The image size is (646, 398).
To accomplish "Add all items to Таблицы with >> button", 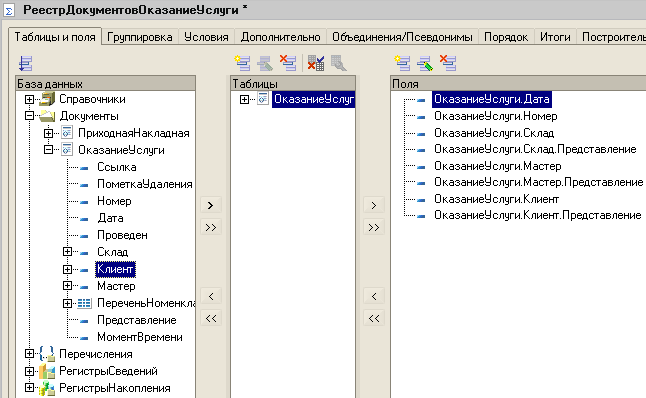I will [211, 227].
